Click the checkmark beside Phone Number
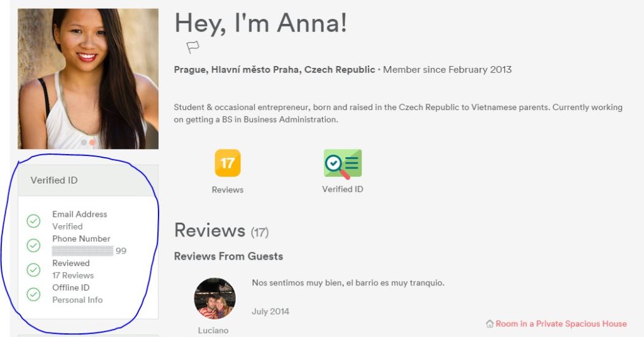644x337 pixels. pos(34,245)
